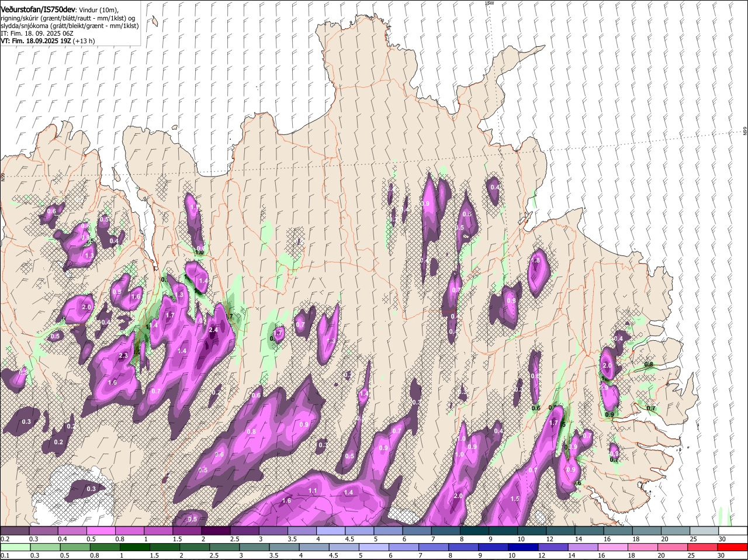Pick snow legend swatch between 18 and 20

(x=647, y=531)
